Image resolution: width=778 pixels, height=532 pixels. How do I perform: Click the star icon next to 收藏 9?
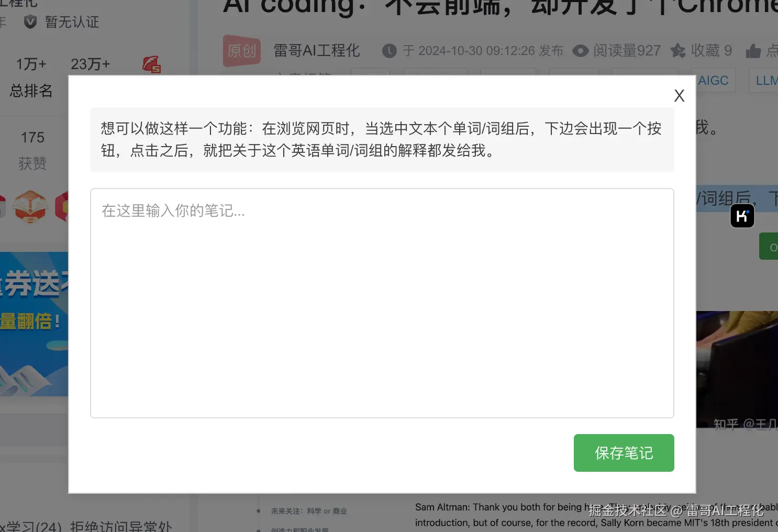click(x=678, y=50)
